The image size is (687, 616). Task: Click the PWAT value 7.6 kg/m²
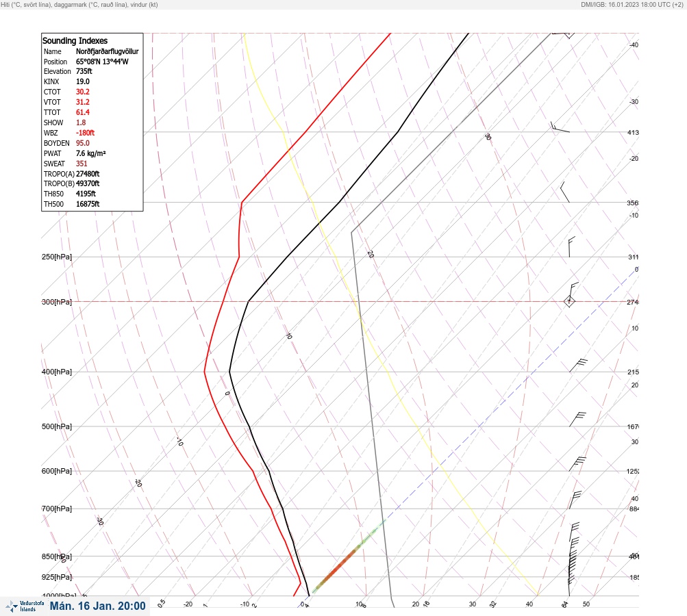point(90,153)
